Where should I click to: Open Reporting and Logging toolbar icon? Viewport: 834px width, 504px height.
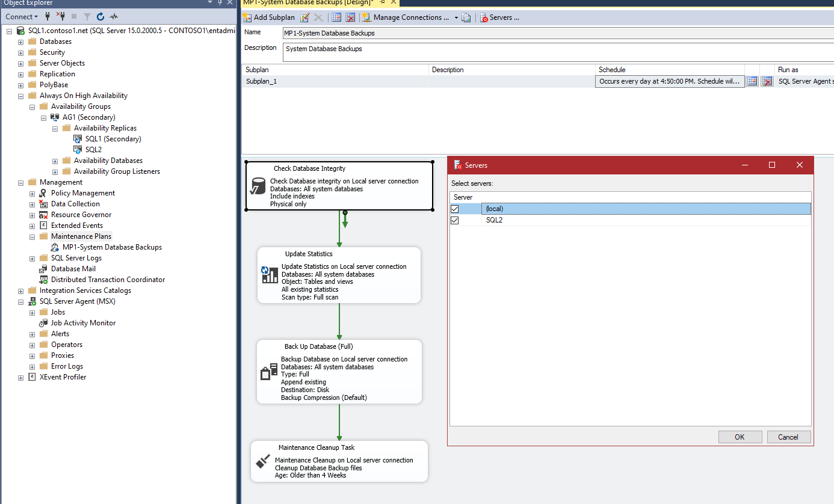pyautogui.click(x=466, y=17)
